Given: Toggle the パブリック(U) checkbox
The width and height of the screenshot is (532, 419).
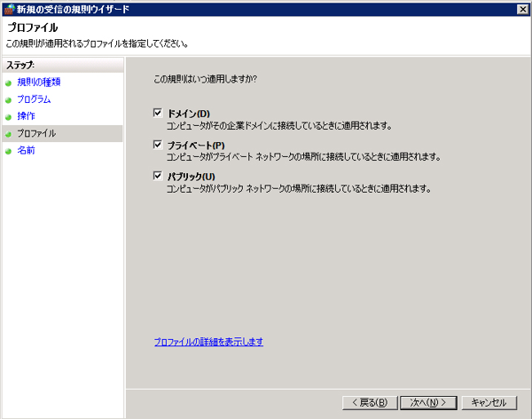Looking at the screenshot, I should pos(158,176).
